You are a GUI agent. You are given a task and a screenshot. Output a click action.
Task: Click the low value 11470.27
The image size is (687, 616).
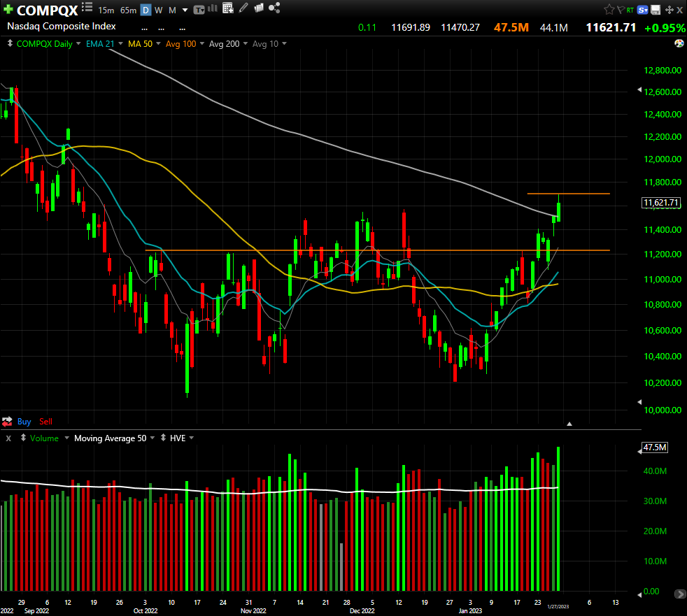pyautogui.click(x=460, y=27)
